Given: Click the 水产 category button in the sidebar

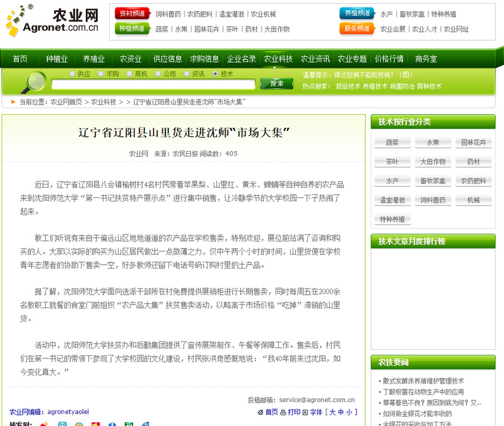Looking at the screenshot, I should [392, 181].
